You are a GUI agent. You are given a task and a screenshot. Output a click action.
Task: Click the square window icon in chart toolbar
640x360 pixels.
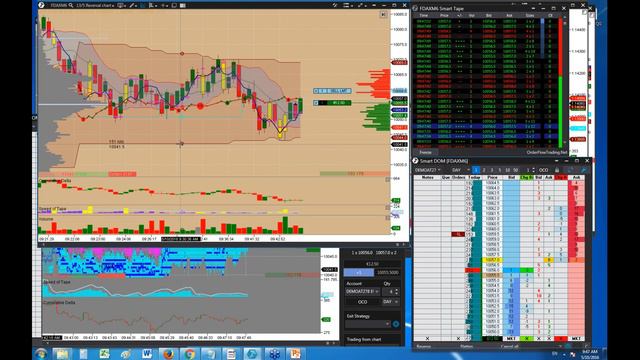[174, 5]
